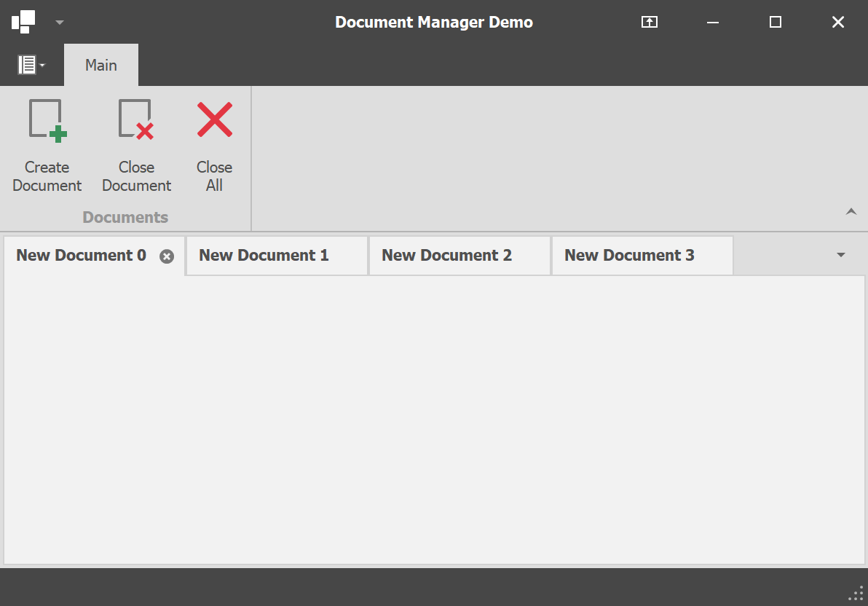Click the full-screen icon in the title bar

pyautogui.click(x=648, y=22)
